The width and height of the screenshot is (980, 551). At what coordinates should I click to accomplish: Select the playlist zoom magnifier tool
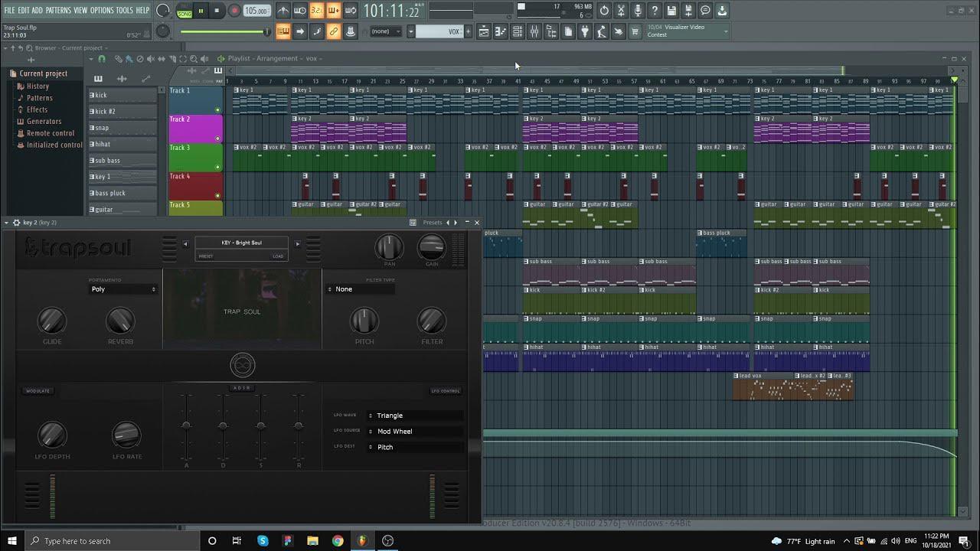pyautogui.click(x=193, y=59)
